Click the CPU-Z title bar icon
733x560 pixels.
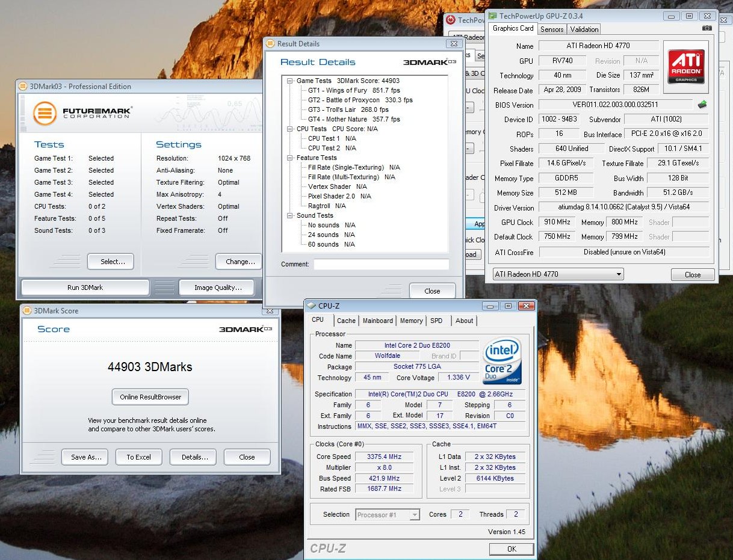click(x=312, y=306)
